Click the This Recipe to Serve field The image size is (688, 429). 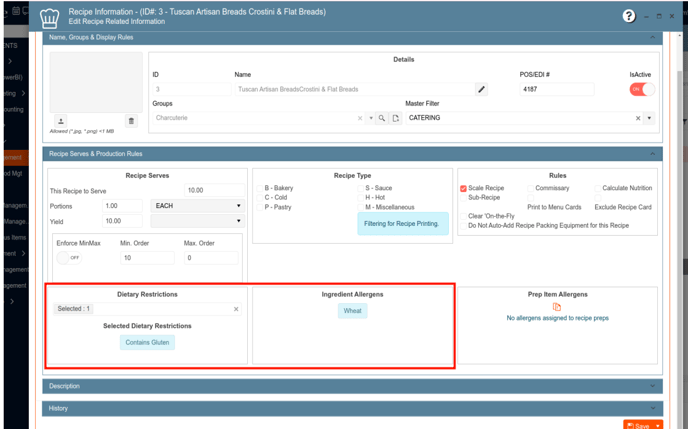214,190
